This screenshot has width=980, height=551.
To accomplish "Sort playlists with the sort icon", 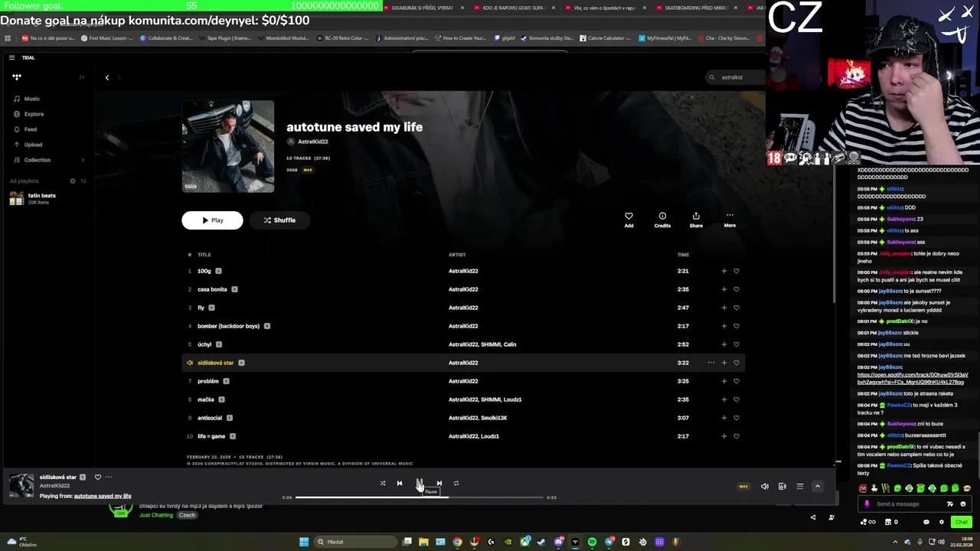I will coord(83,181).
